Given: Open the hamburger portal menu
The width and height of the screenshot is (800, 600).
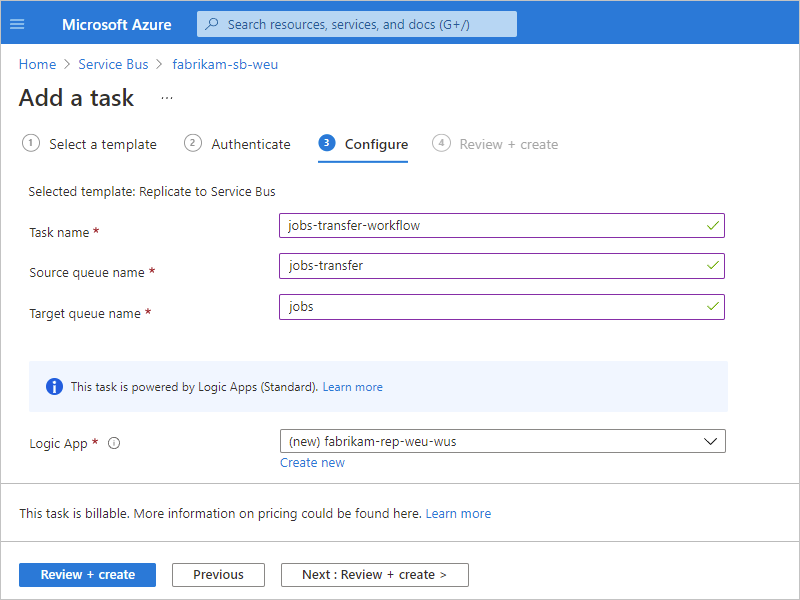Looking at the screenshot, I should (x=17, y=24).
